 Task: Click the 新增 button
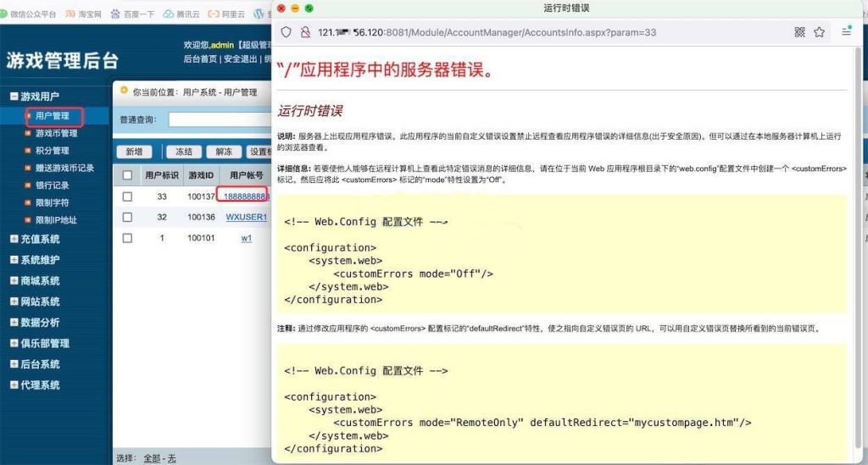point(134,152)
